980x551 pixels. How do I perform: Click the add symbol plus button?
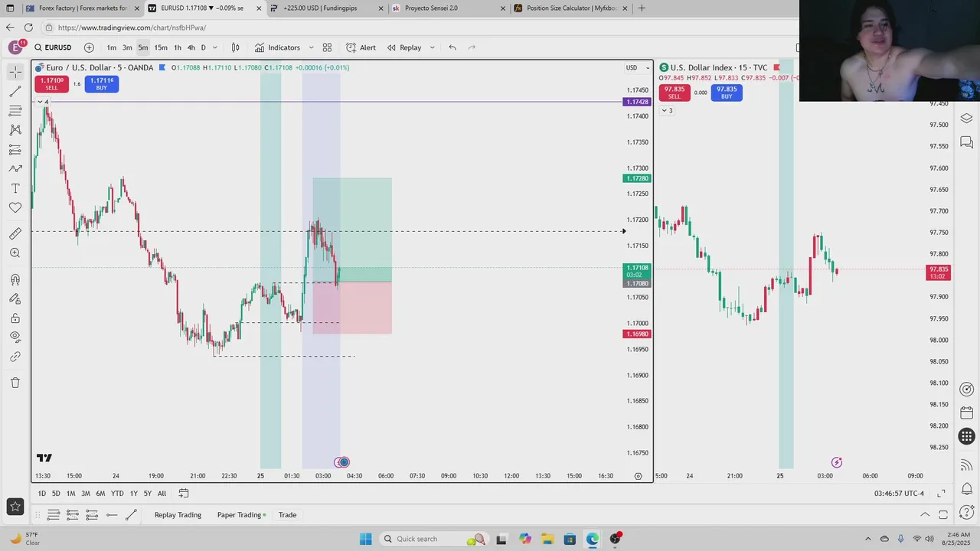(x=89, y=47)
